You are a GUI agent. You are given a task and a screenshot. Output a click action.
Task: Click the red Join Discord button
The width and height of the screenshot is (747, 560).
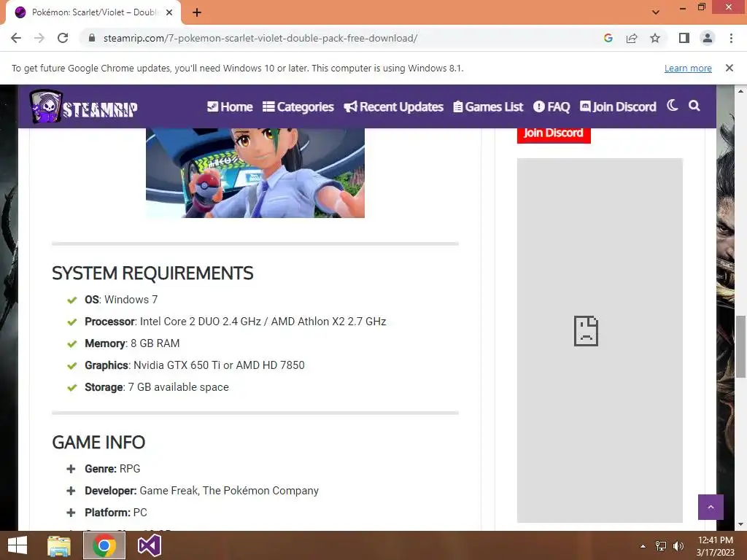tap(554, 133)
